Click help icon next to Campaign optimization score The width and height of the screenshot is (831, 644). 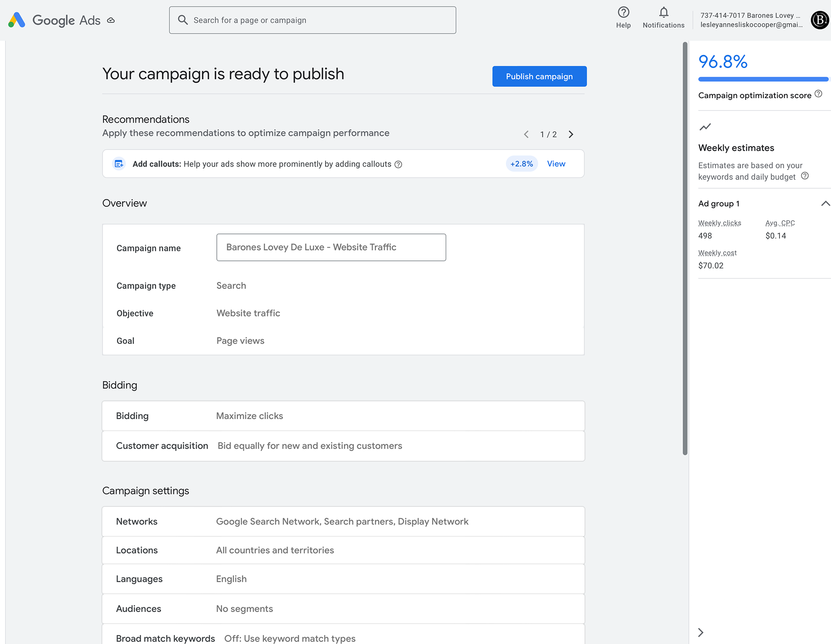tap(818, 94)
